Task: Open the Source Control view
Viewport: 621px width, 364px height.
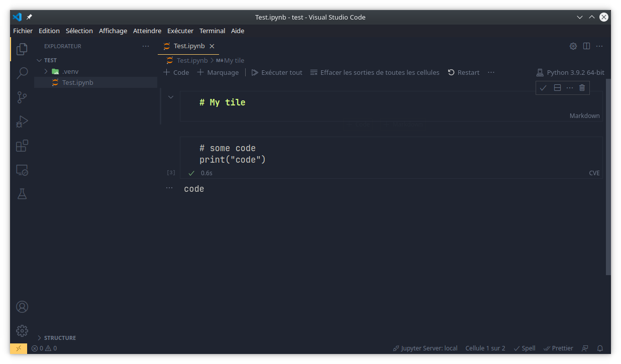Action: tap(22, 97)
